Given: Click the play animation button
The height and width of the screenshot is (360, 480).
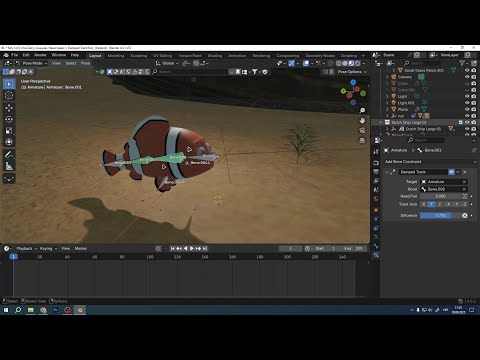Looking at the screenshot, I should [192, 248].
